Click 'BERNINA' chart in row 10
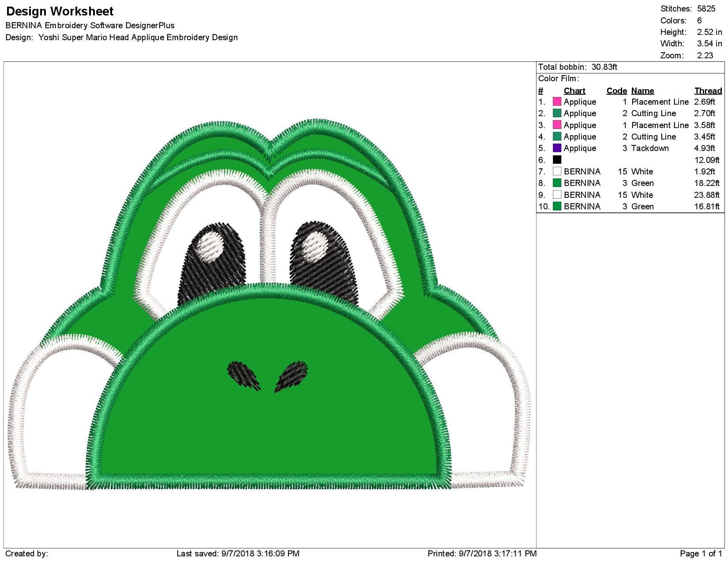Image resolution: width=728 pixels, height=563 pixels. coord(582,206)
